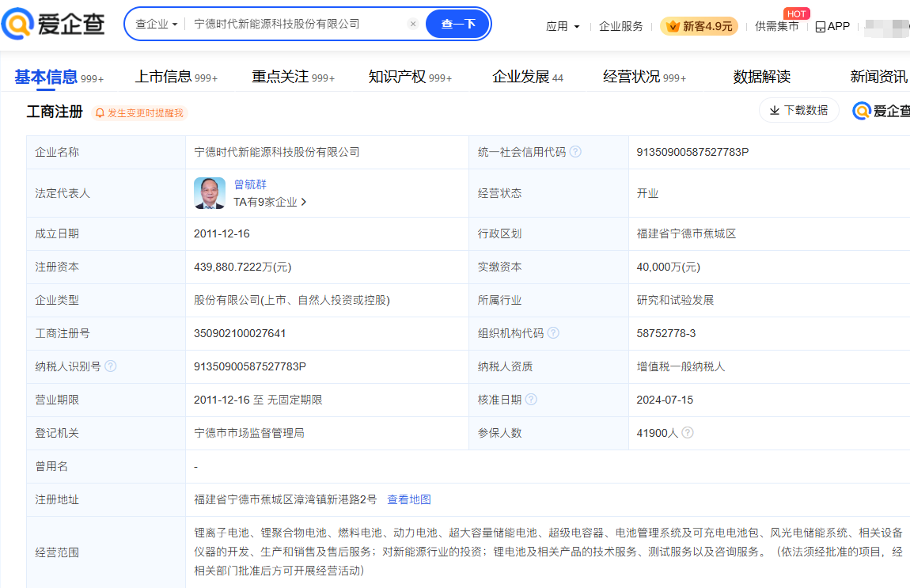
Task: Click paid-in capital 40,000万(元)
Action: tap(669, 267)
